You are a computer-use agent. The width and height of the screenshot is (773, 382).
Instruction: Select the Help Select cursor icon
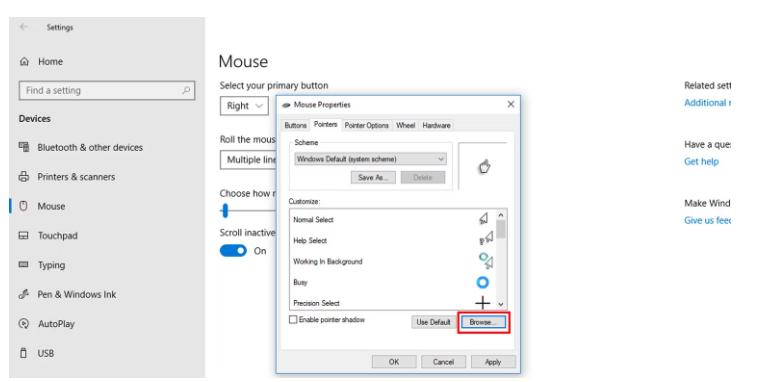(x=486, y=240)
